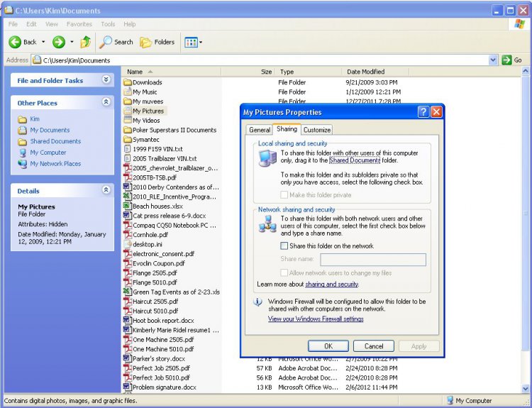Click the file list scroll up arrow
Image resolution: width=532 pixels, height=408 pixels.
pos(526,71)
